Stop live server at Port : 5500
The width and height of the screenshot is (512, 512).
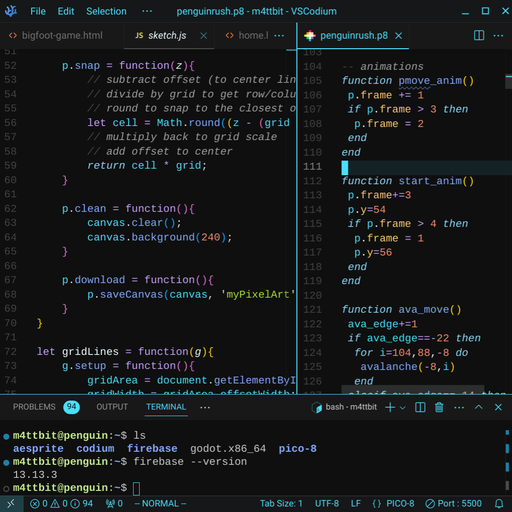click(x=453, y=503)
